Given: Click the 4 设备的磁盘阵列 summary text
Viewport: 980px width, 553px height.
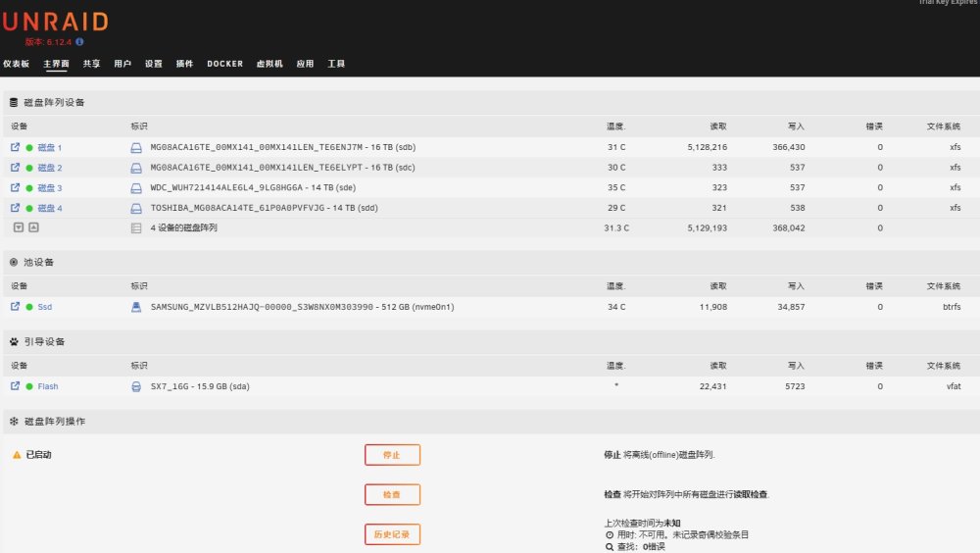Looking at the screenshot, I should [x=184, y=227].
